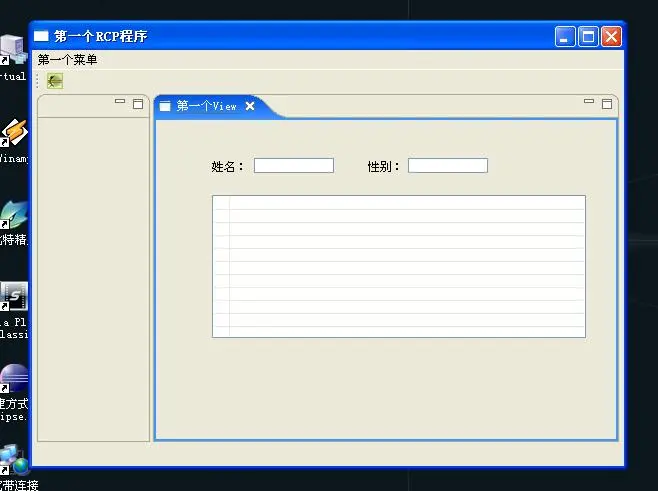Image resolution: width=658 pixels, height=491 pixels.
Task: Click the green toolbar action icon
Action: [x=55, y=81]
